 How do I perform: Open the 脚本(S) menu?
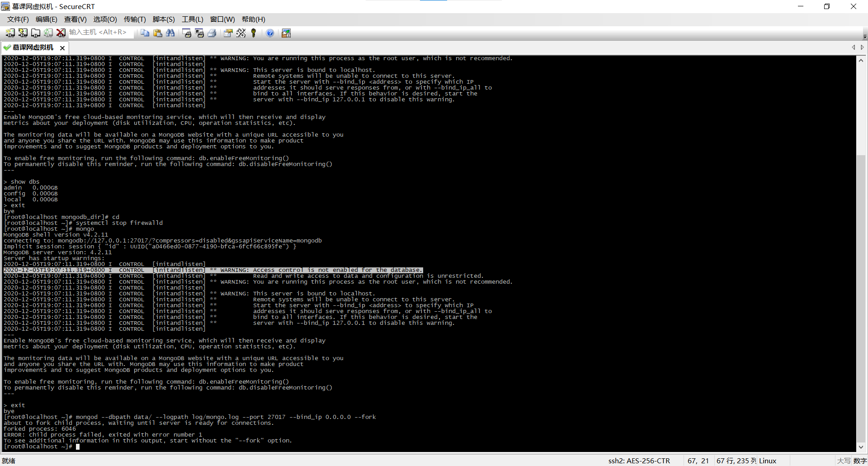[164, 19]
